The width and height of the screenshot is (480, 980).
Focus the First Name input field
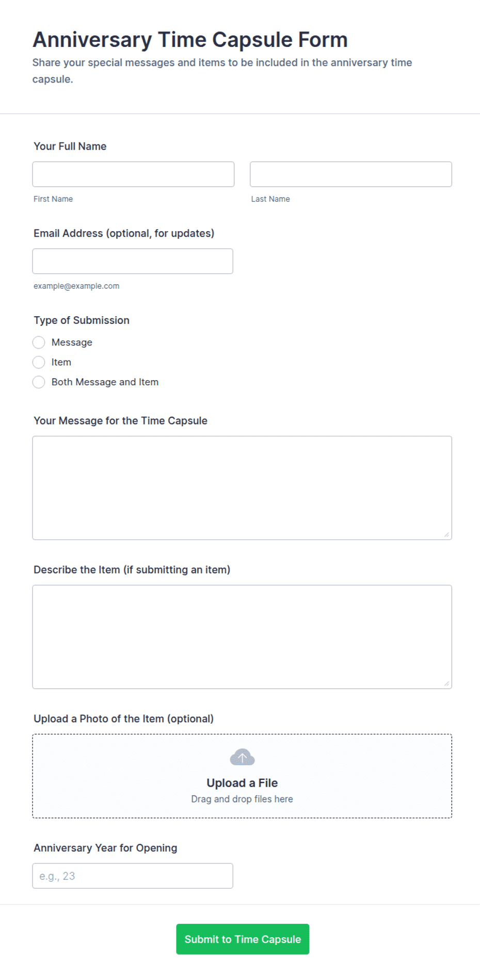(133, 174)
